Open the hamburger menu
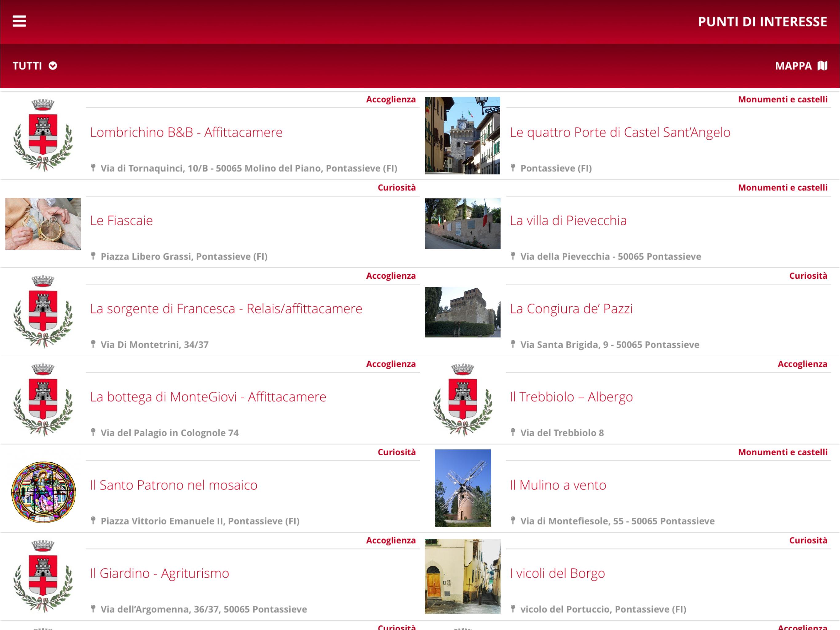The height and width of the screenshot is (630, 840). click(x=19, y=21)
